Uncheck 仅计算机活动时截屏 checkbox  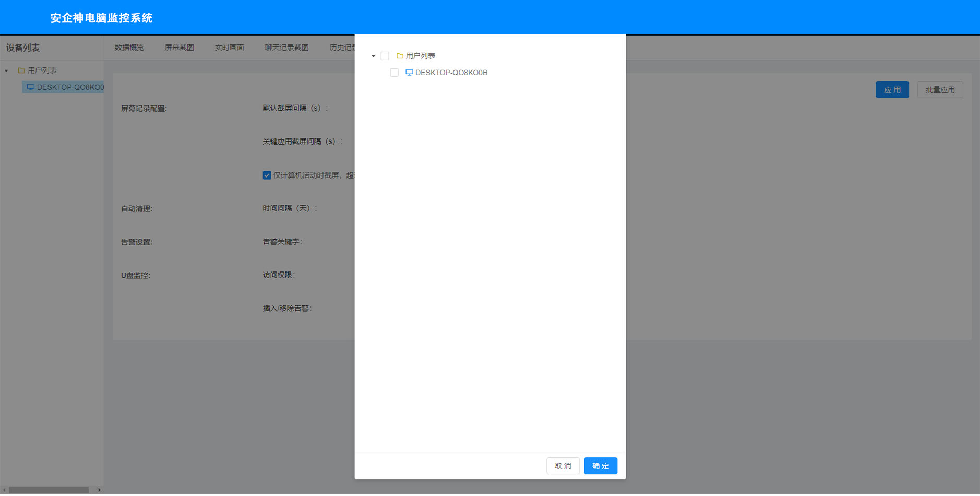267,175
